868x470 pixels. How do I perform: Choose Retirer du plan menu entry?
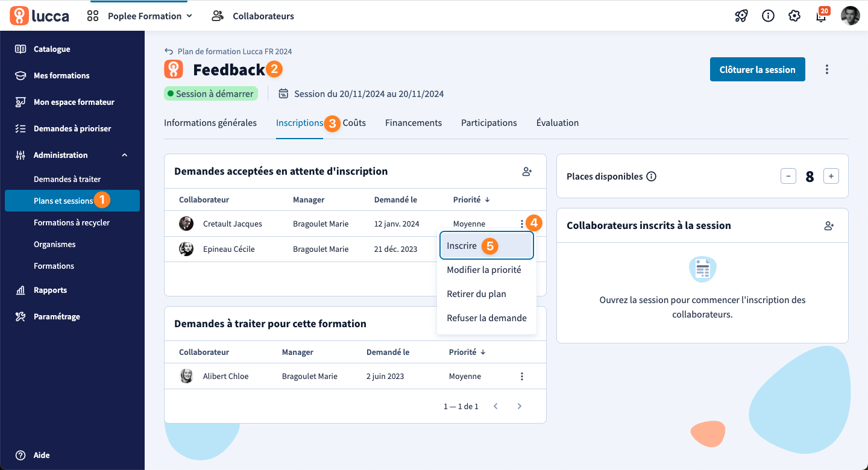[x=476, y=293]
